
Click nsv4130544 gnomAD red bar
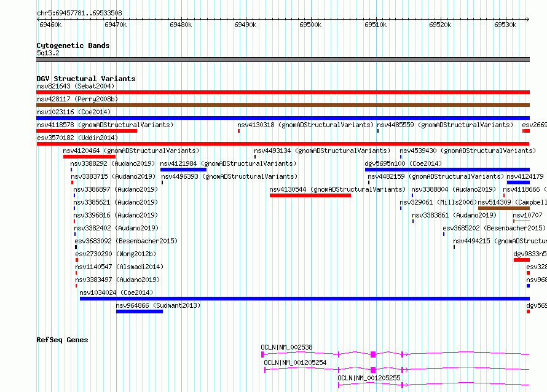pyautogui.click(x=310, y=195)
